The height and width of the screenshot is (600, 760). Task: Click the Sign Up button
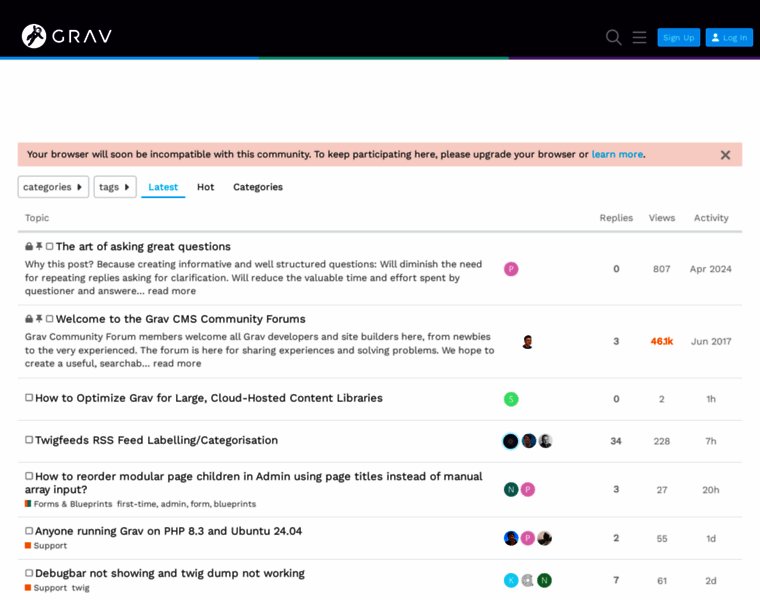point(679,37)
